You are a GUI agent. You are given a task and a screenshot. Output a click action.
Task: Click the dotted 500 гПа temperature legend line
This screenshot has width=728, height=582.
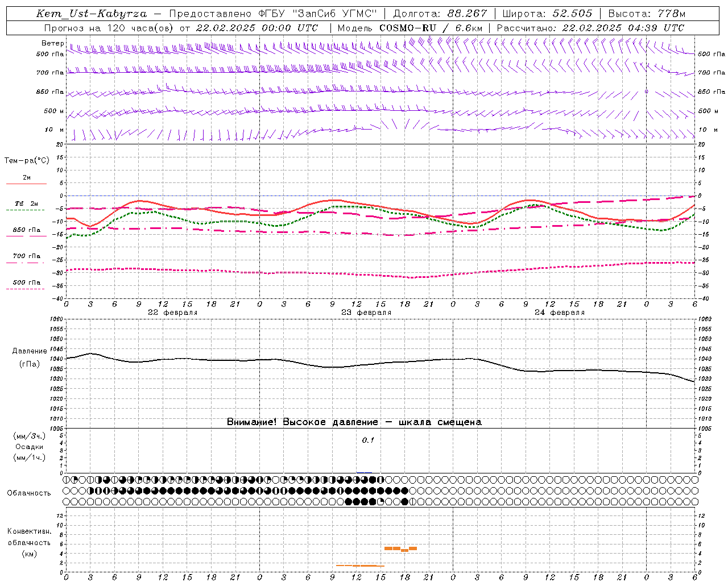pos(26,289)
